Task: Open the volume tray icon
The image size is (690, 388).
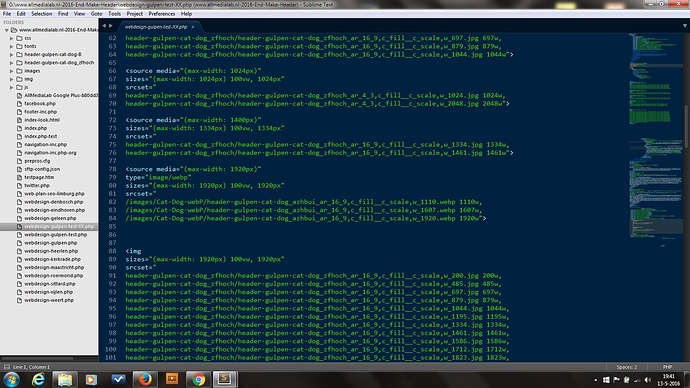Action: (647, 380)
